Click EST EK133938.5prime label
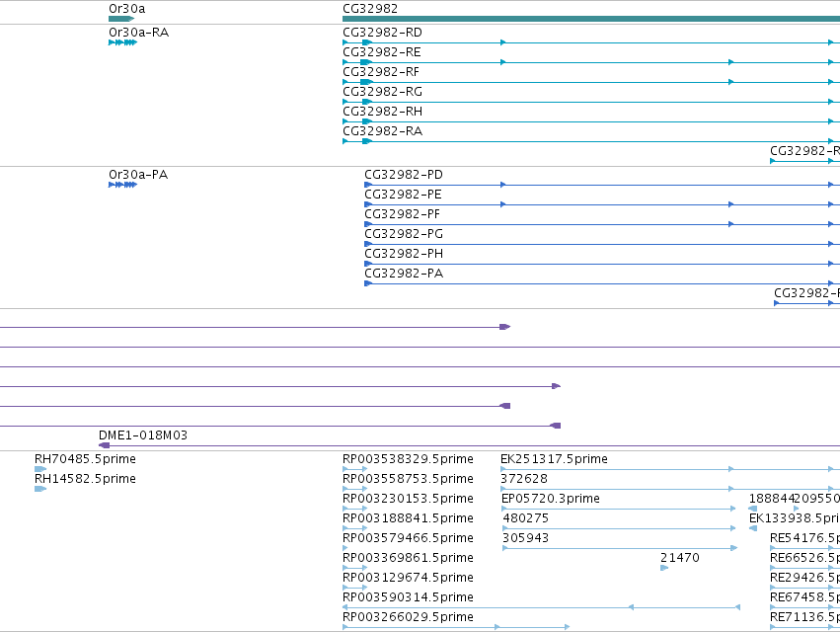This screenshot has height=632, width=840. tap(795, 518)
